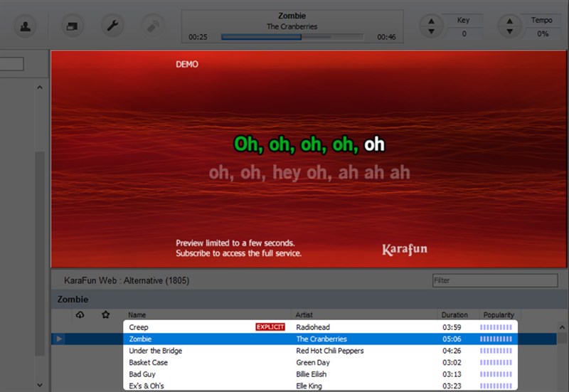Seek within Zombie playback progress bar
The image size is (569, 392).
[x=292, y=37]
